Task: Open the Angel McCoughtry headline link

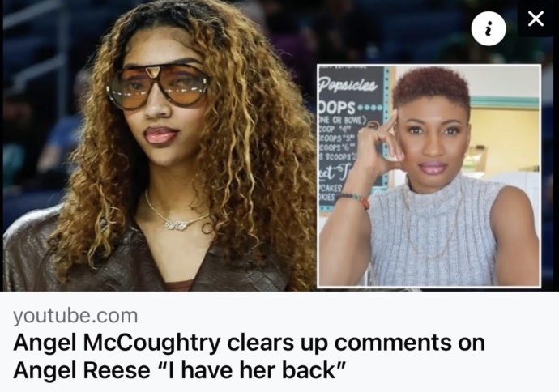Action: click(x=249, y=356)
